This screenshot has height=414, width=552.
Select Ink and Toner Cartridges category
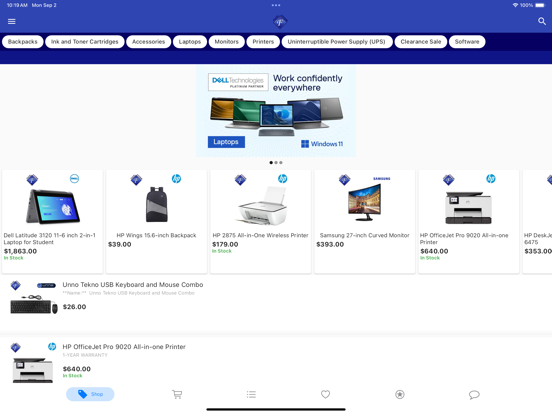(x=85, y=42)
